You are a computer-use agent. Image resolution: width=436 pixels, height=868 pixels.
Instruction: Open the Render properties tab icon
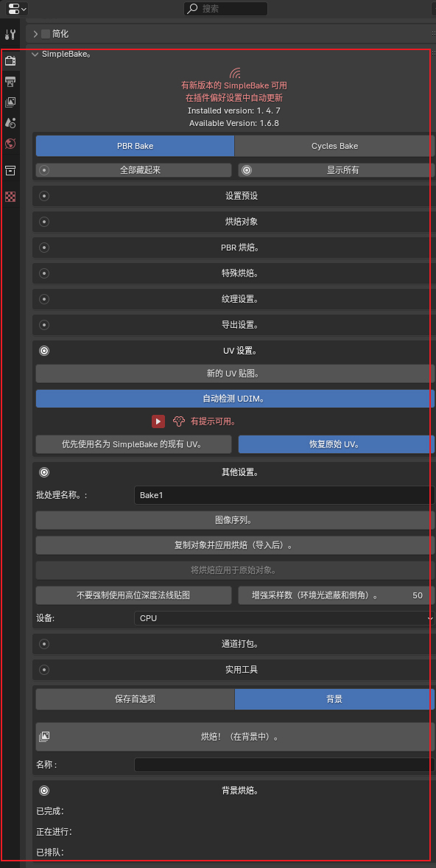[10, 60]
